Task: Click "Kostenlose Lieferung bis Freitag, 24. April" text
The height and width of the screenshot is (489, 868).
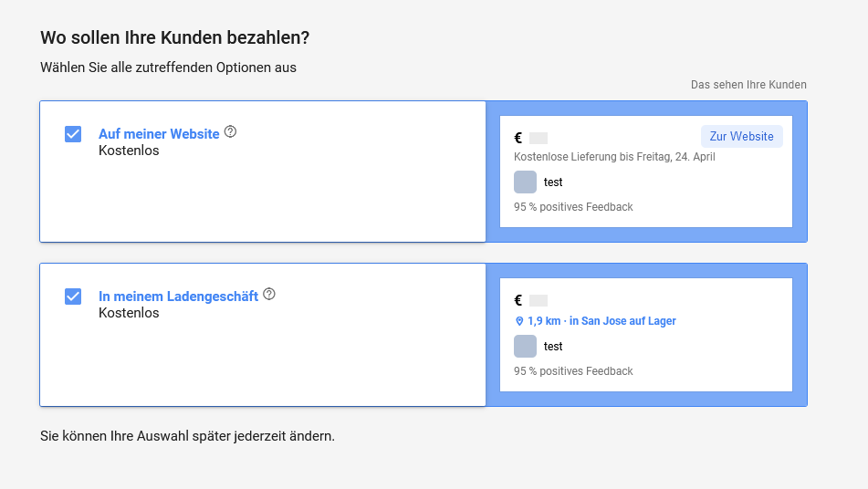Action: coord(614,157)
